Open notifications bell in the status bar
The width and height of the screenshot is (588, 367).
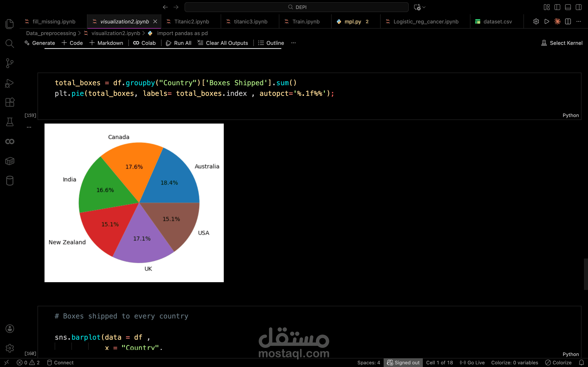tap(581, 362)
